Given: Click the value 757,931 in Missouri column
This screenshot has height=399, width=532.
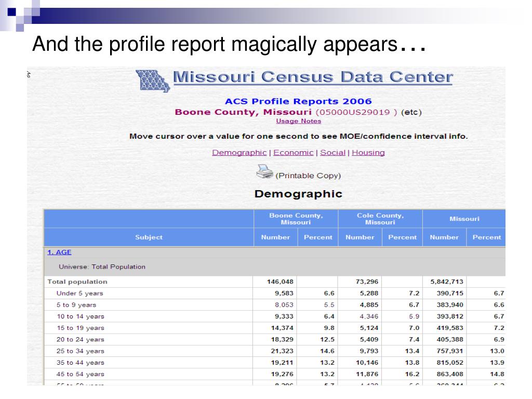Looking at the screenshot, I should click(x=450, y=351).
